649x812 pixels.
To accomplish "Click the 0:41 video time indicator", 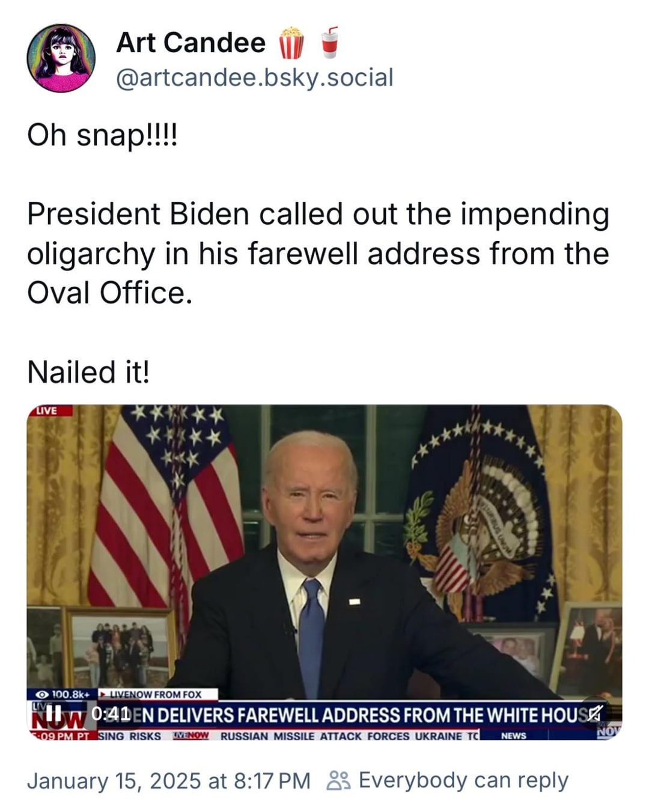I will coord(110,714).
